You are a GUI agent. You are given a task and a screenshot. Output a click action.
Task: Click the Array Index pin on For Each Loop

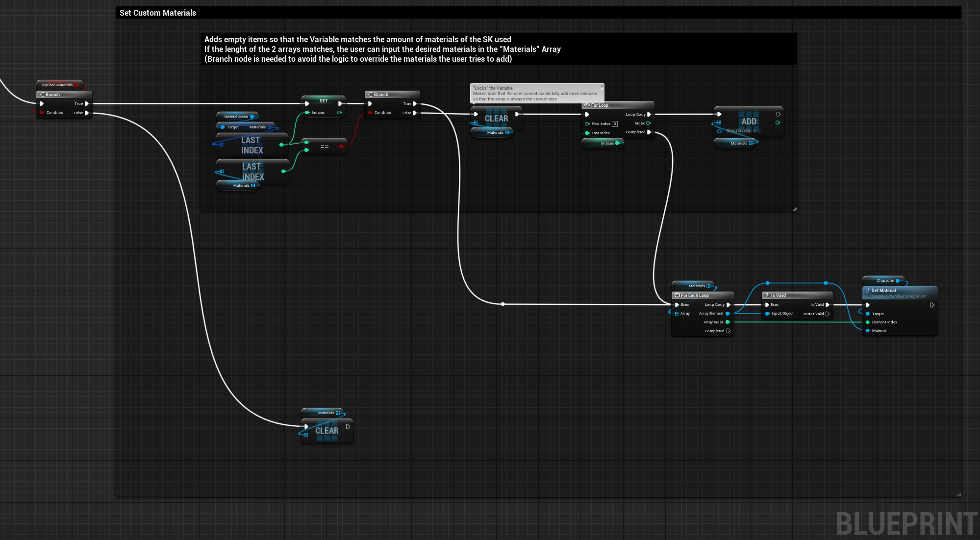point(728,322)
